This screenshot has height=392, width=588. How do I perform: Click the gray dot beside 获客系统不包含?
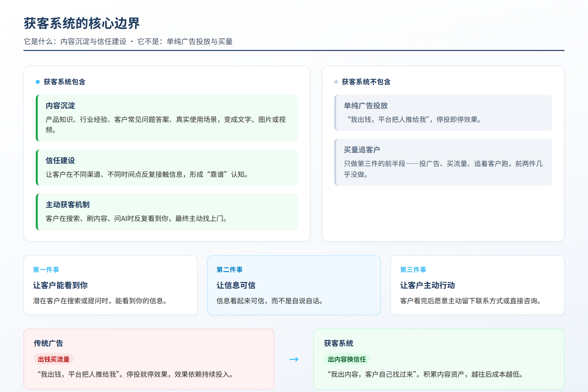[x=336, y=82]
